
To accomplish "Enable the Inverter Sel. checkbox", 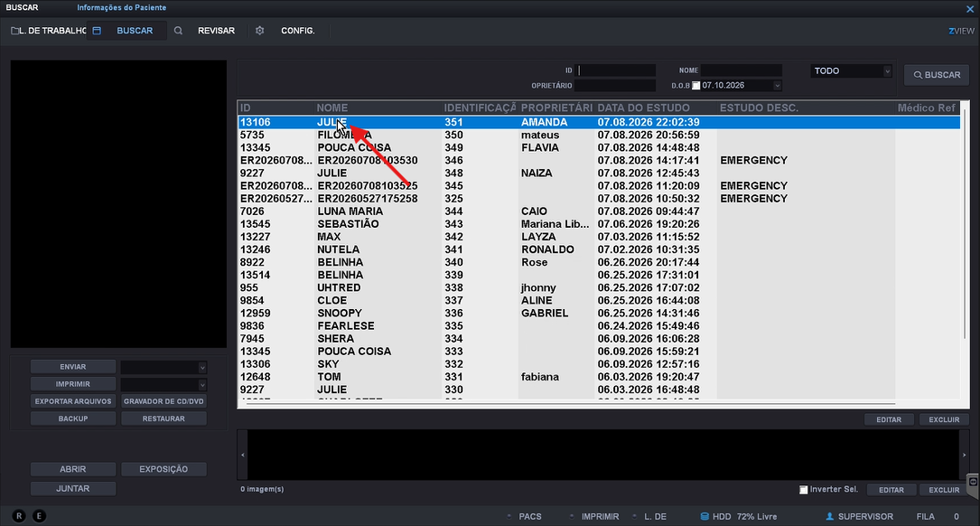I will coord(804,490).
